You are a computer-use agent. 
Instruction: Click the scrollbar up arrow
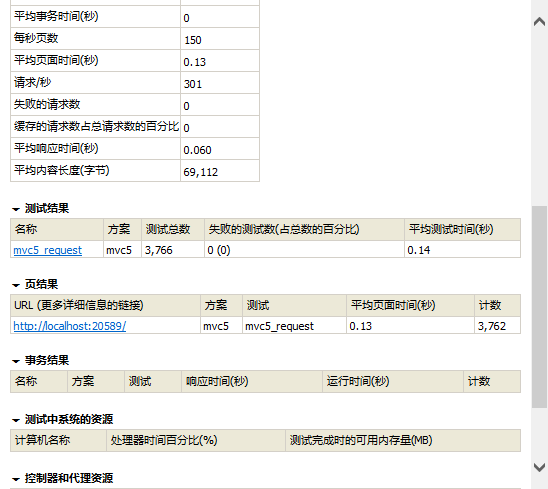(x=539, y=22)
